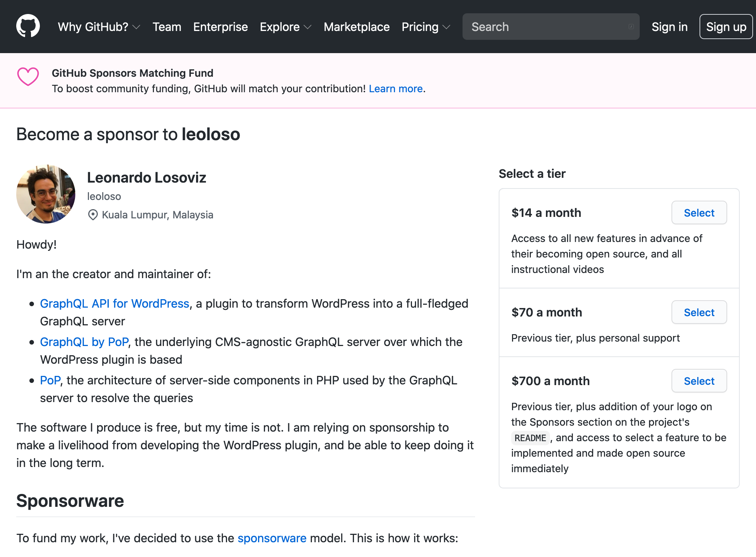Click the Marketplace menu item
This screenshot has width=756, height=557.
tap(357, 26)
